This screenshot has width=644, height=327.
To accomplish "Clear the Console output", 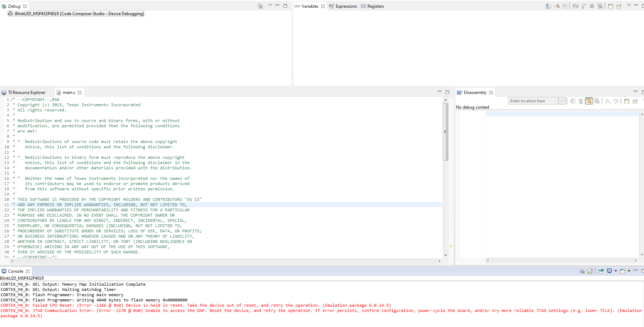I will [582, 271].
